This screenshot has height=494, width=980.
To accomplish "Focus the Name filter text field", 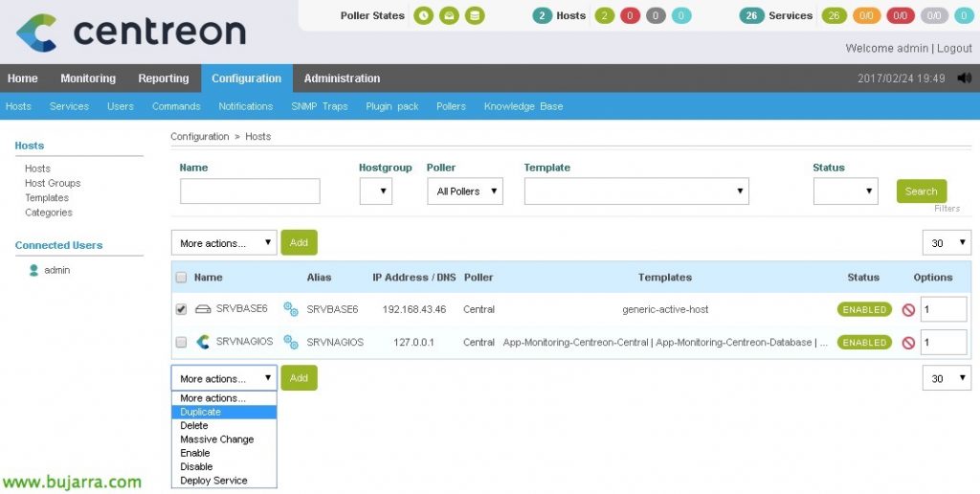I will click(250, 191).
